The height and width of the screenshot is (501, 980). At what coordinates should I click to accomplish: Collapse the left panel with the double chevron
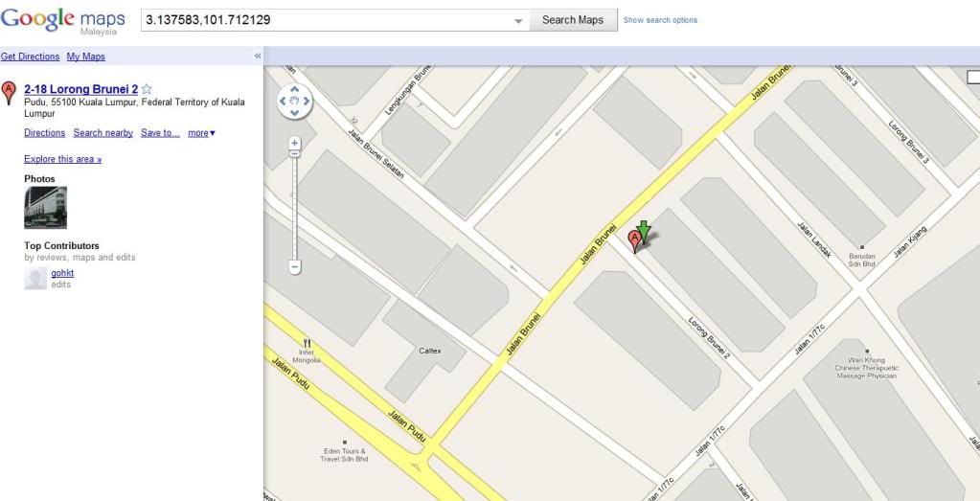click(x=258, y=57)
